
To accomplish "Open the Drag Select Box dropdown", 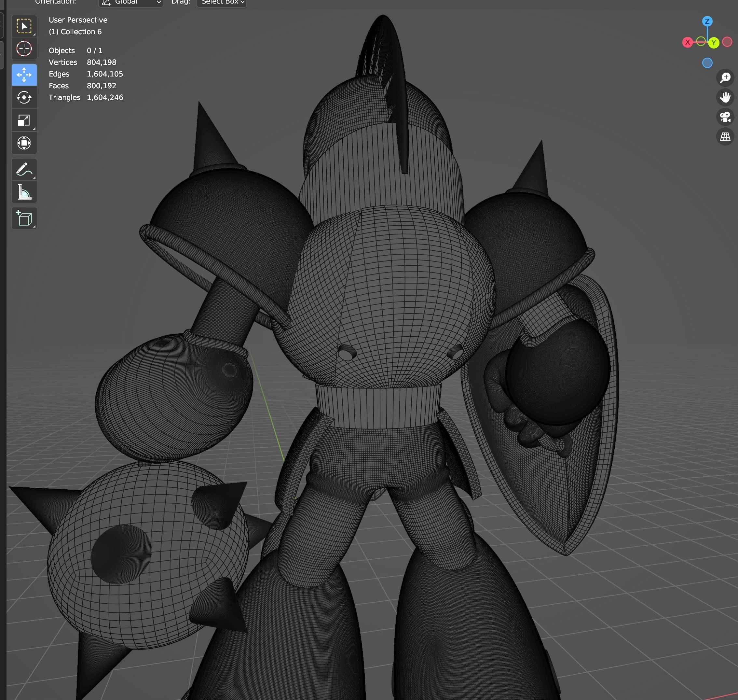I will 222,3.
